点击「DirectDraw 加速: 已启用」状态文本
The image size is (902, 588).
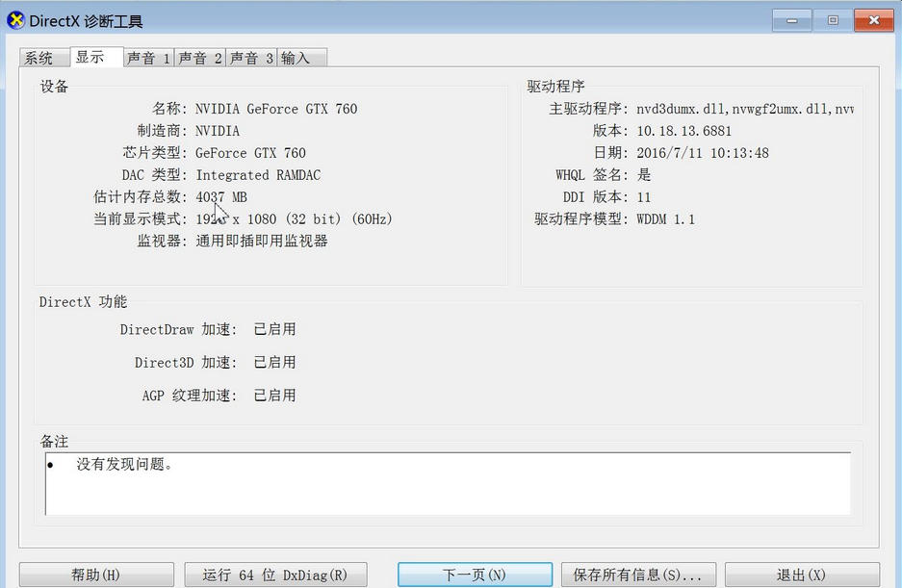pos(274,329)
